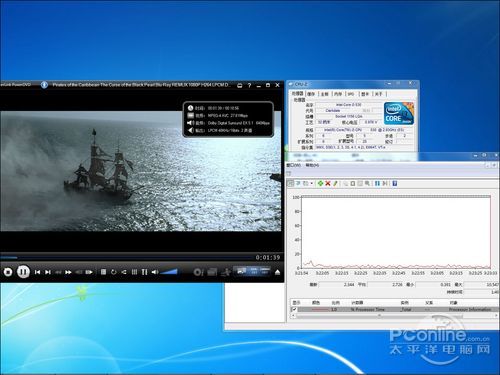Open PowerDVD help question mark
The image size is (500, 375).
click(x=249, y=85)
